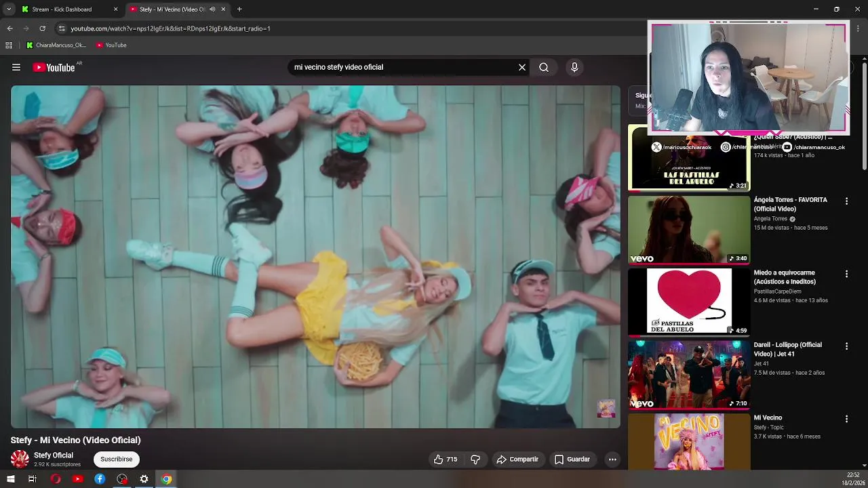Expand the tab search dropdown chevron
This screenshot has width=868, height=488.
(x=9, y=9)
